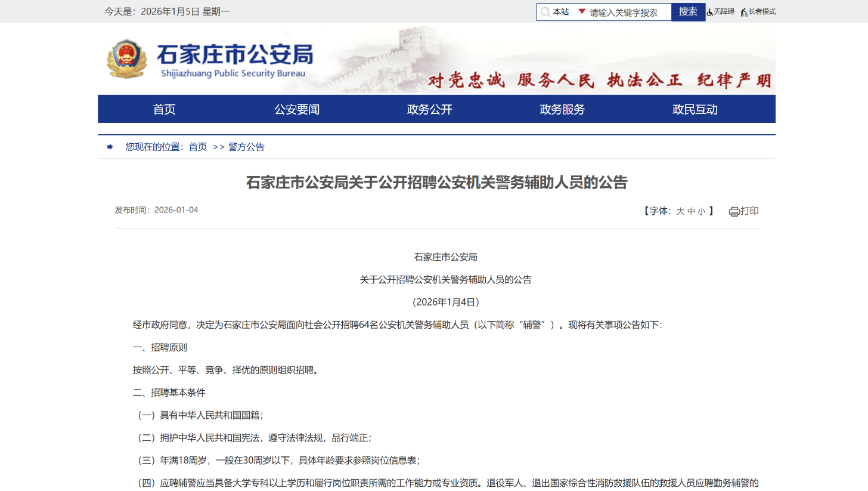The image size is (868, 491).
Task: Open the 首页 navigation menu
Action: pyautogui.click(x=164, y=109)
